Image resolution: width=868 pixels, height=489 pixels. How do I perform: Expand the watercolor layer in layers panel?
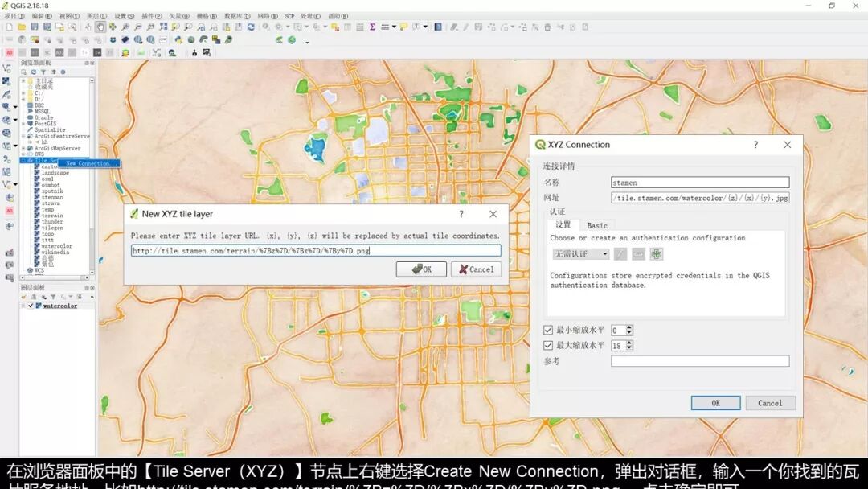(x=23, y=306)
